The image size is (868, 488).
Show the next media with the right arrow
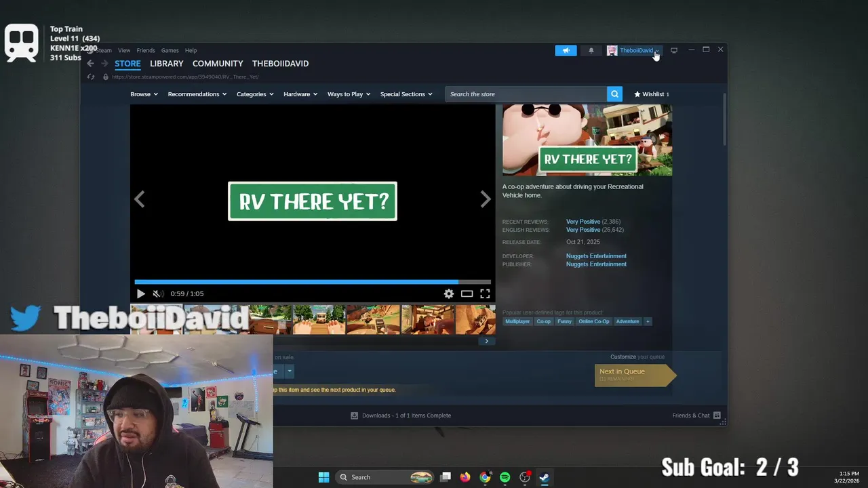point(486,199)
